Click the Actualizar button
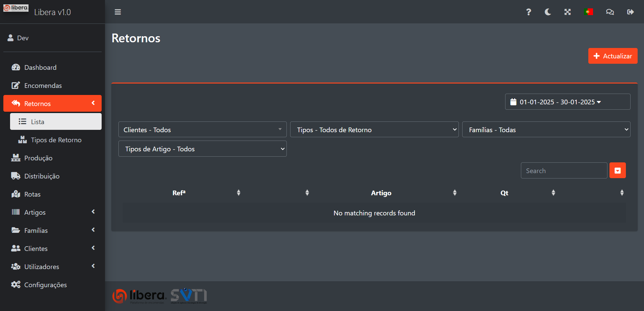Image resolution: width=644 pixels, height=311 pixels. [x=612, y=56]
